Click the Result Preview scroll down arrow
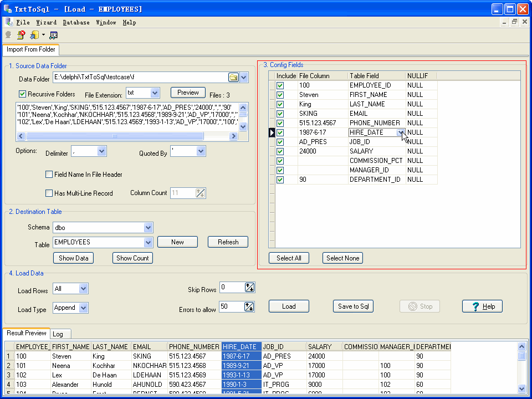 [522, 388]
